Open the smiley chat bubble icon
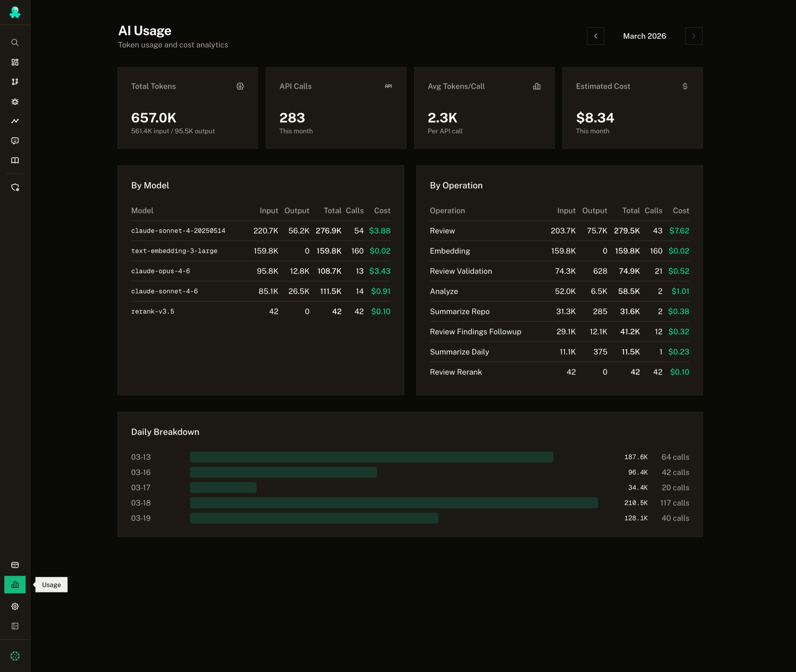This screenshot has width=796, height=672. [x=15, y=141]
